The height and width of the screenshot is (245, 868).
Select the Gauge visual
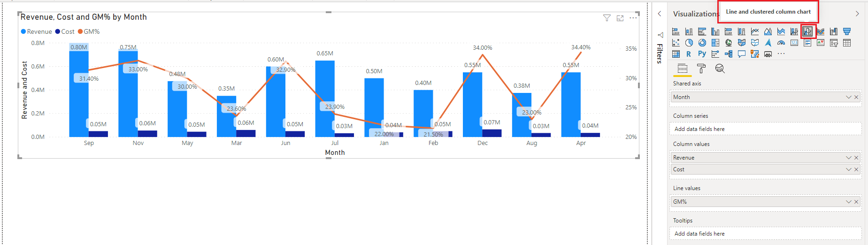tap(781, 43)
